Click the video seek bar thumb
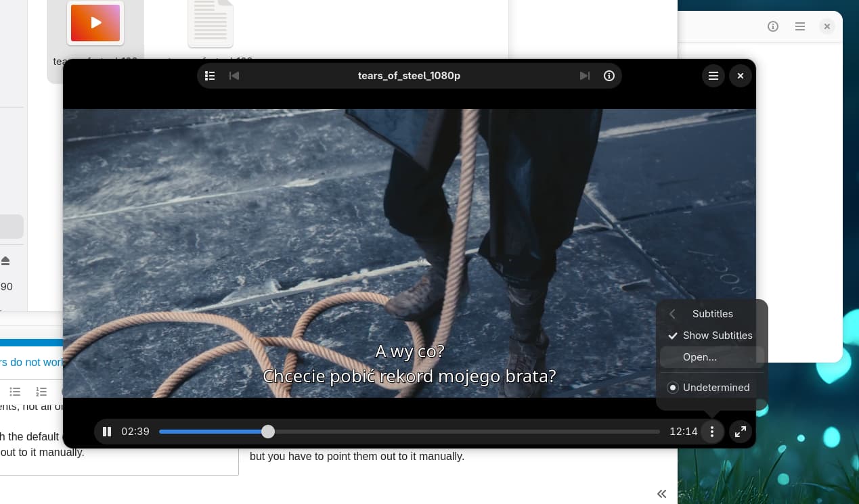Image resolution: width=859 pixels, height=504 pixels. pos(268,432)
